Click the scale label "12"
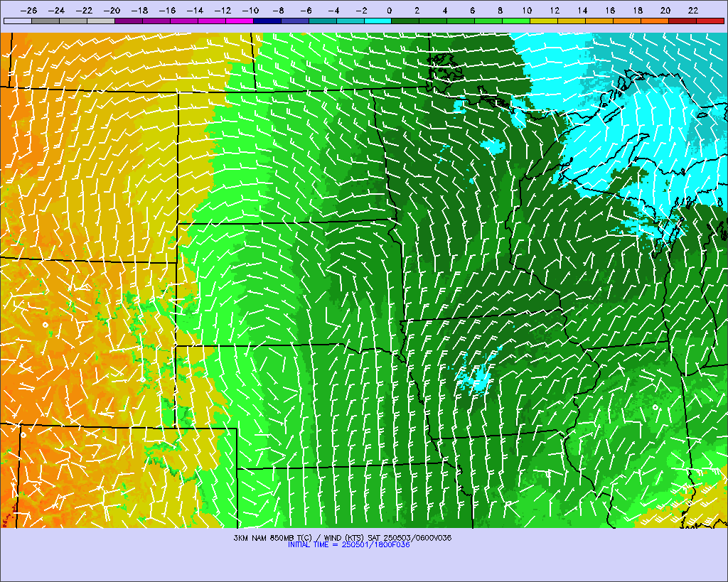 tap(555, 11)
